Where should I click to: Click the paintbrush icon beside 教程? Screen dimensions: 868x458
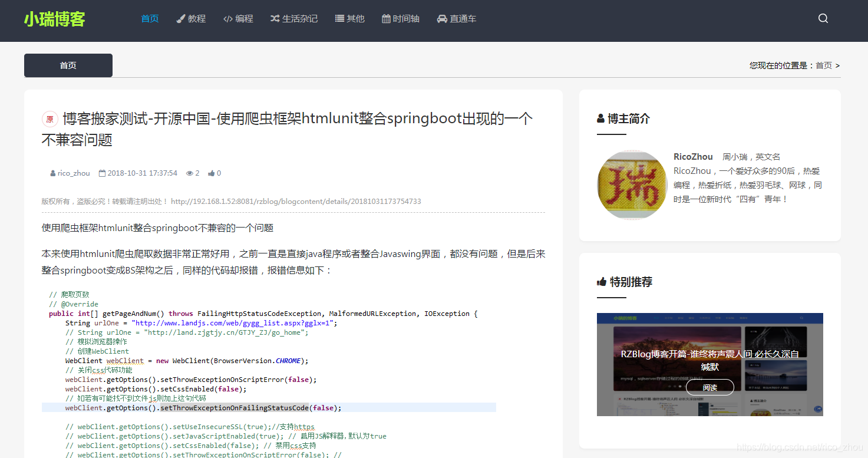[x=181, y=19]
